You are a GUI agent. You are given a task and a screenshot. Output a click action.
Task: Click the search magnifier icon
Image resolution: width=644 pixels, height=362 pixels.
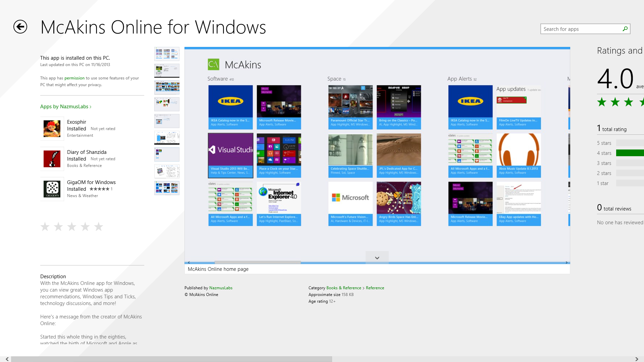click(x=625, y=29)
